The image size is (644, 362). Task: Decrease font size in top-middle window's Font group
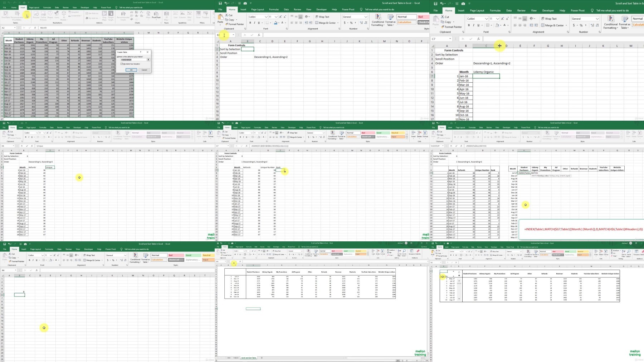tap(284, 17)
